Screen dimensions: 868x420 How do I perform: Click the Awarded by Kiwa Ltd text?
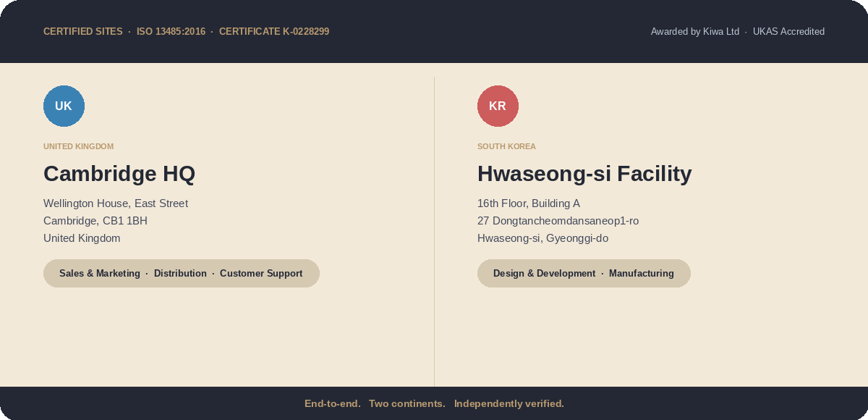[694, 32]
